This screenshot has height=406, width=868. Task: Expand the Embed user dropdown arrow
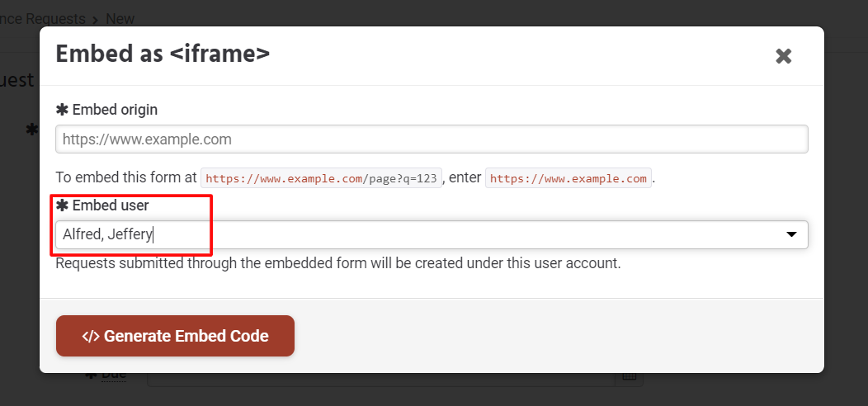(791, 235)
